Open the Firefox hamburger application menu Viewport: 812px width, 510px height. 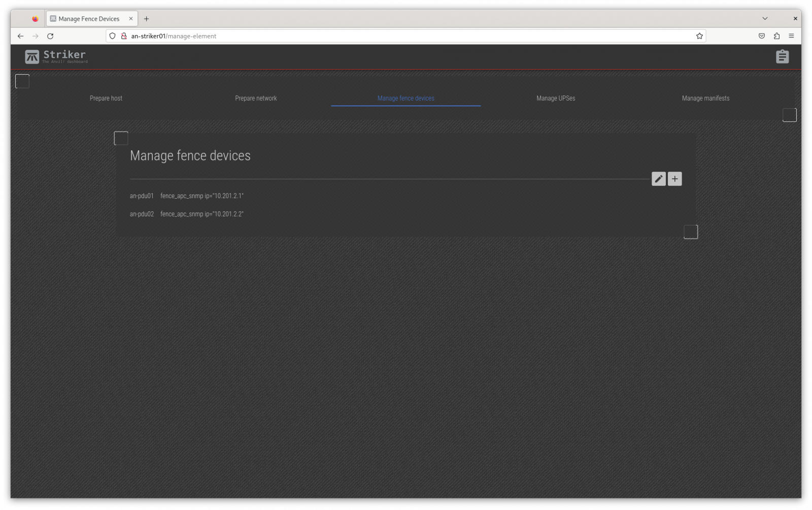[791, 36]
